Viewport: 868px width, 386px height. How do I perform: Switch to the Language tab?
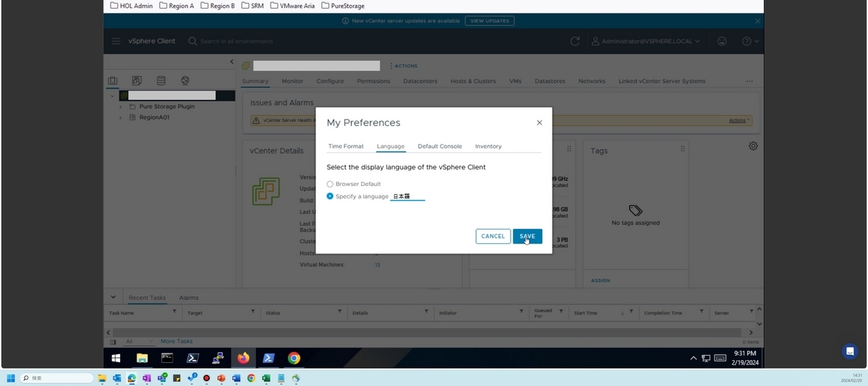point(391,146)
